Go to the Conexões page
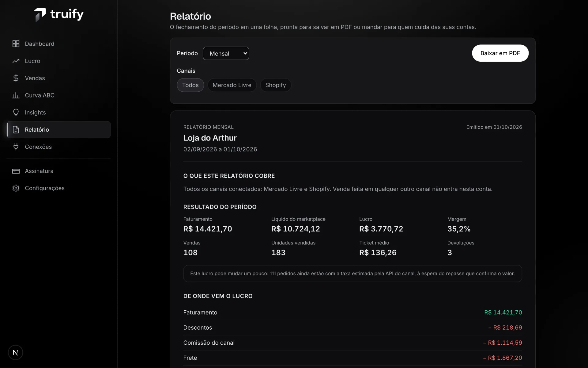The width and height of the screenshot is (588, 368). [58, 147]
